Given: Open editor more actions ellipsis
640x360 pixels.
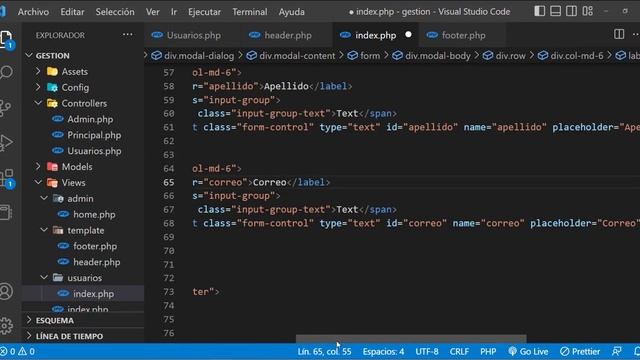Looking at the screenshot, I should coord(636,34).
